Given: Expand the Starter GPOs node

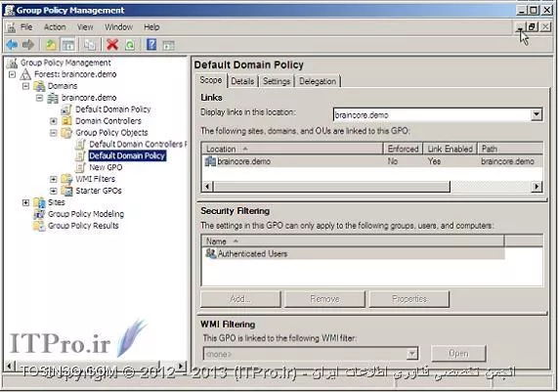Looking at the screenshot, I should [54, 191].
